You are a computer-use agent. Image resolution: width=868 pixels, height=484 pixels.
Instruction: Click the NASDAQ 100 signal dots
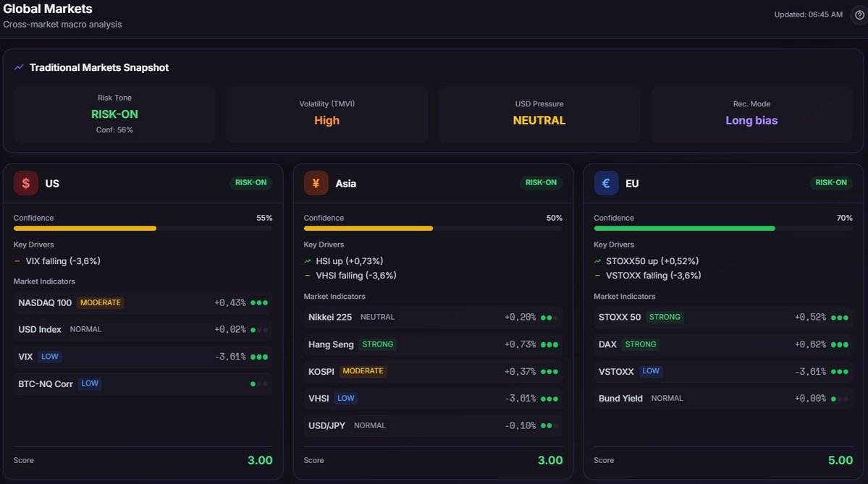click(x=259, y=302)
